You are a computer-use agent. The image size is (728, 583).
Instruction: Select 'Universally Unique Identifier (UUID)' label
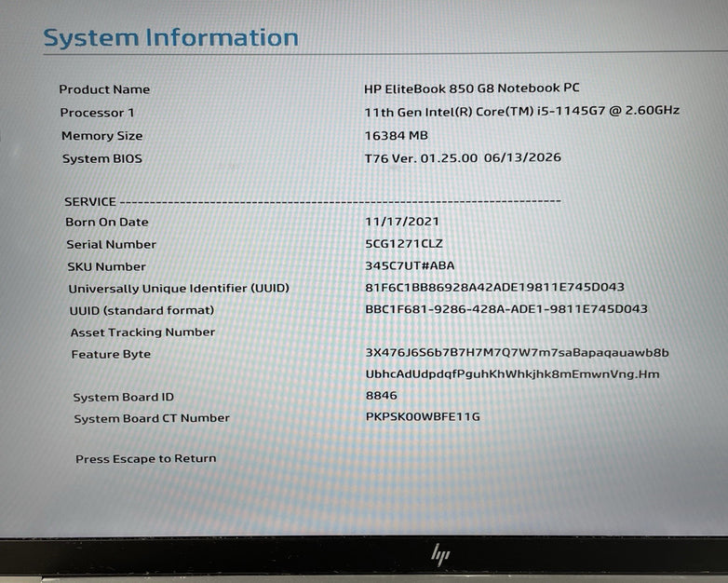click(179, 289)
